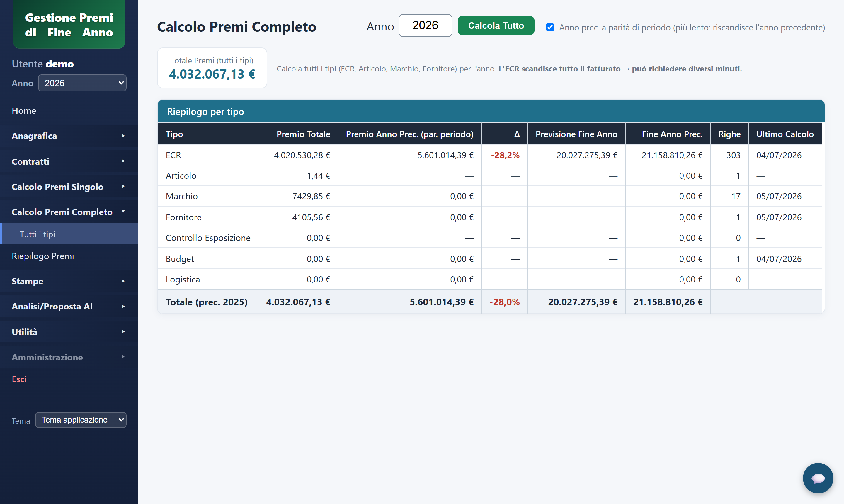Screen dimensions: 844x504
Task: Click the Tipo column header
Action: [208, 134]
